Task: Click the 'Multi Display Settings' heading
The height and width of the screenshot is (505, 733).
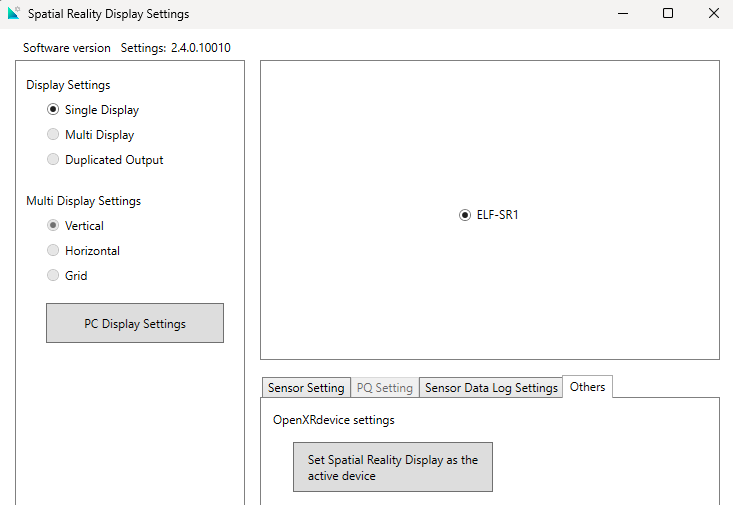Action: [x=84, y=201]
